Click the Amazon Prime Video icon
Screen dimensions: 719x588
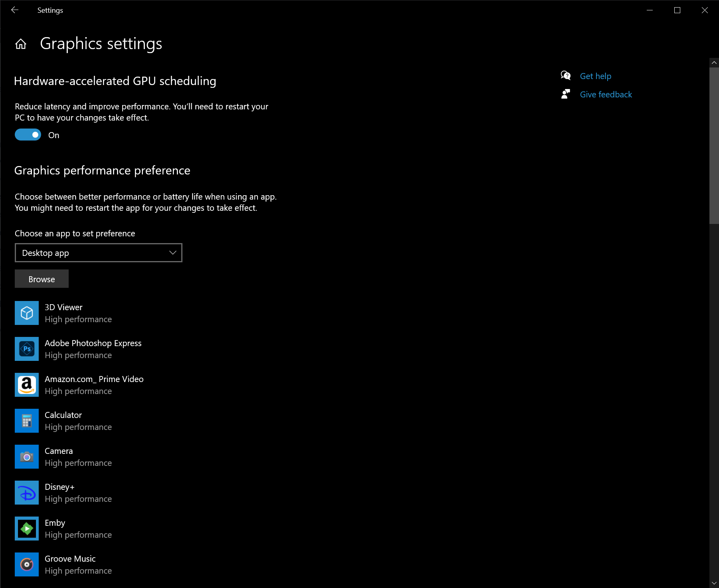(27, 385)
